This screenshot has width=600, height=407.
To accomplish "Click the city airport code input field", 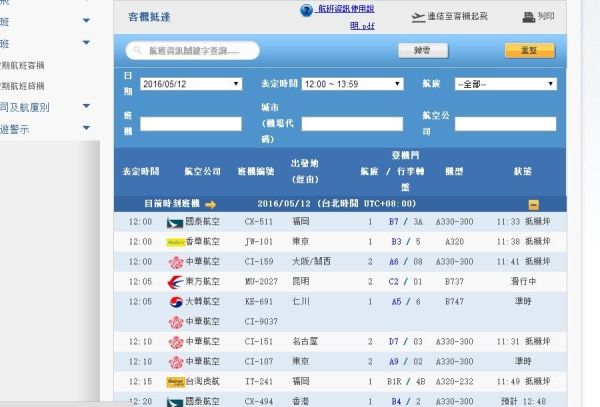I will pyautogui.click(x=352, y=124).
